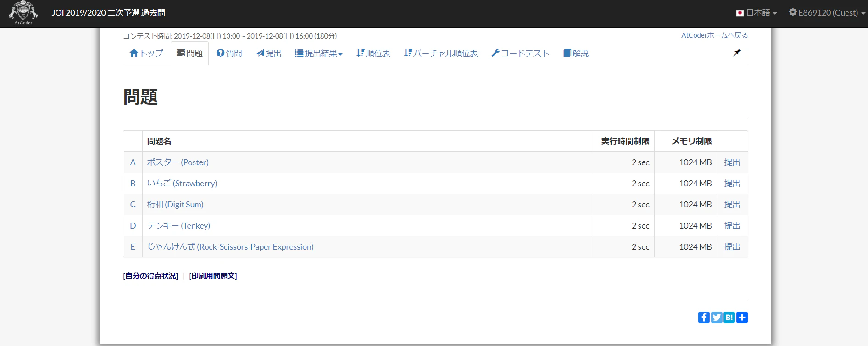The image size is (868, 346).
Task: Open problem じゃんけん式 (Rock-Scissors-Paper Expression)
Action: tap(230, 247)
